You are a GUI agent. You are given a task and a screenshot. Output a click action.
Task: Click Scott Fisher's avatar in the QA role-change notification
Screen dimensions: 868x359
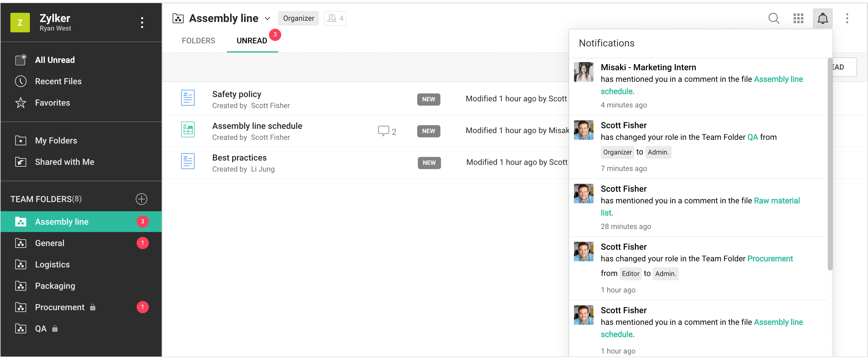(x=584, y=130)
